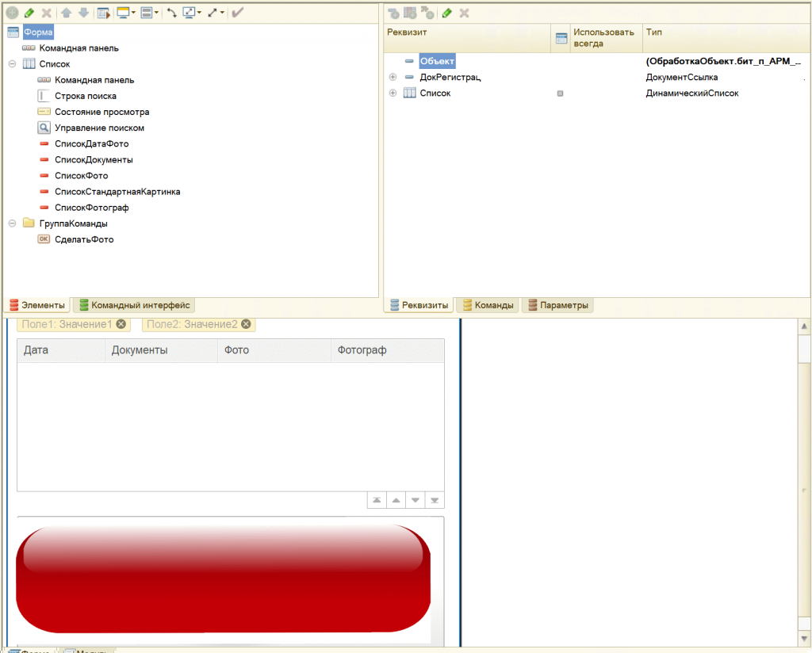Open dropdown arrow beside the monitor display icon

pos(133,13)
